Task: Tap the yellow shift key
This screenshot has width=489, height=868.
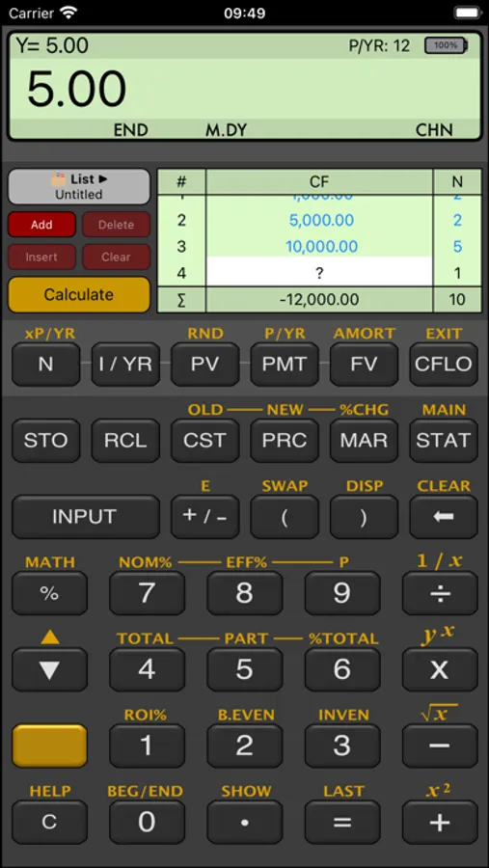Action: (x=49, y=746)
